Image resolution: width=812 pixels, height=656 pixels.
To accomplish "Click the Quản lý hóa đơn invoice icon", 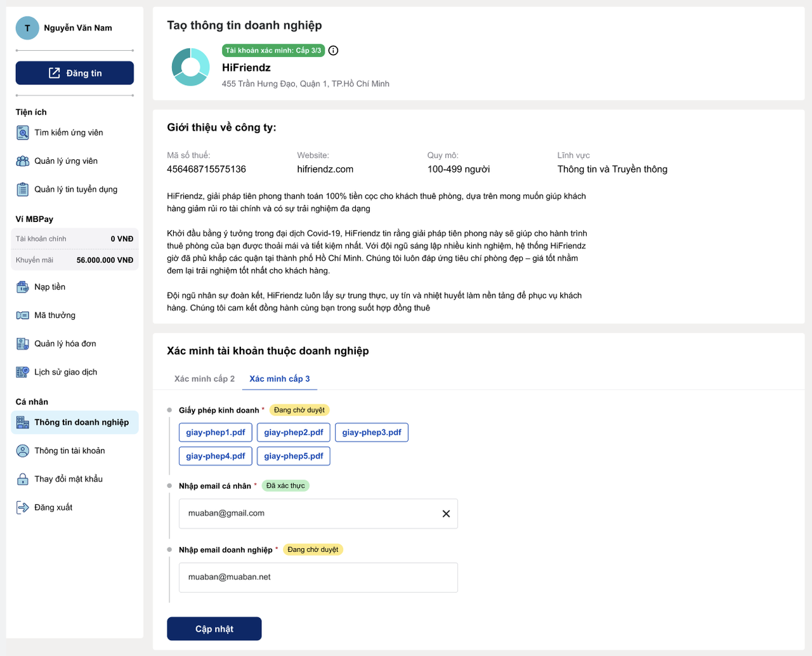I will click(x=23, y=344).
